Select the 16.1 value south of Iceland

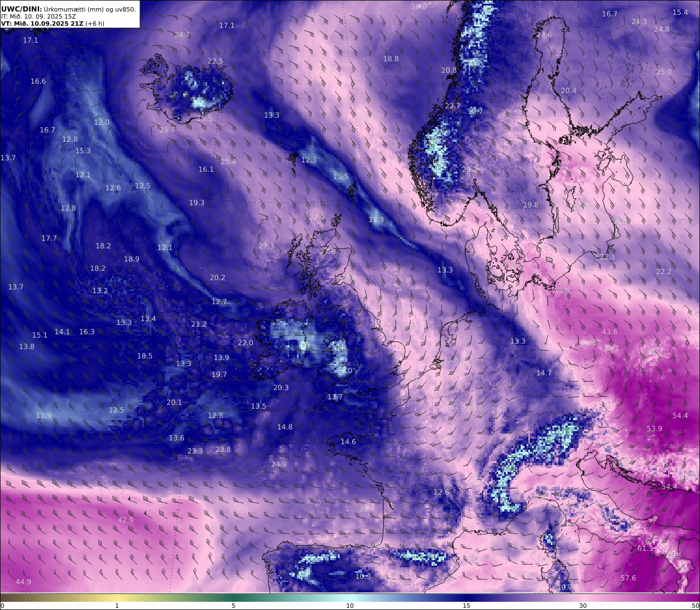206,169
